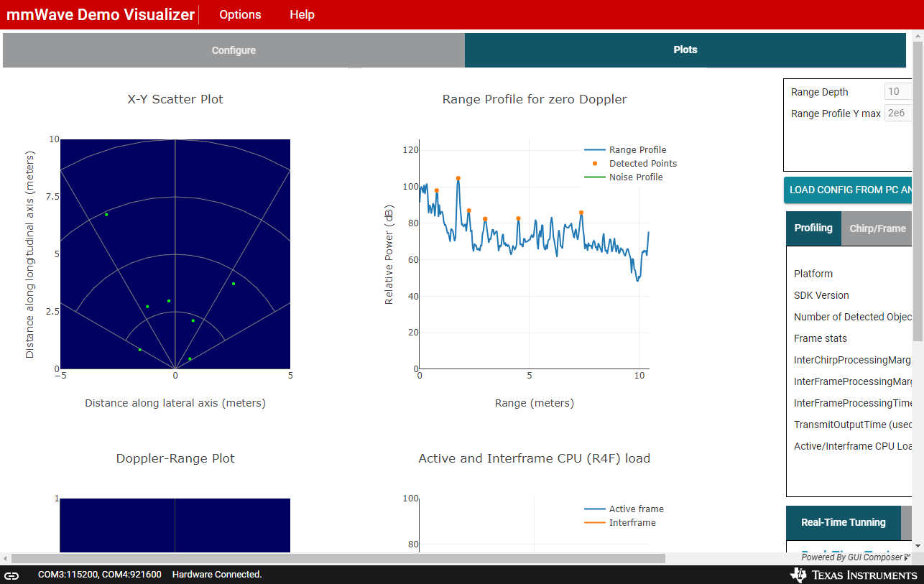This screenshot has height=584, width=924.
Task: Switch to the Configure tab
Action: click(x=234, y=50)
